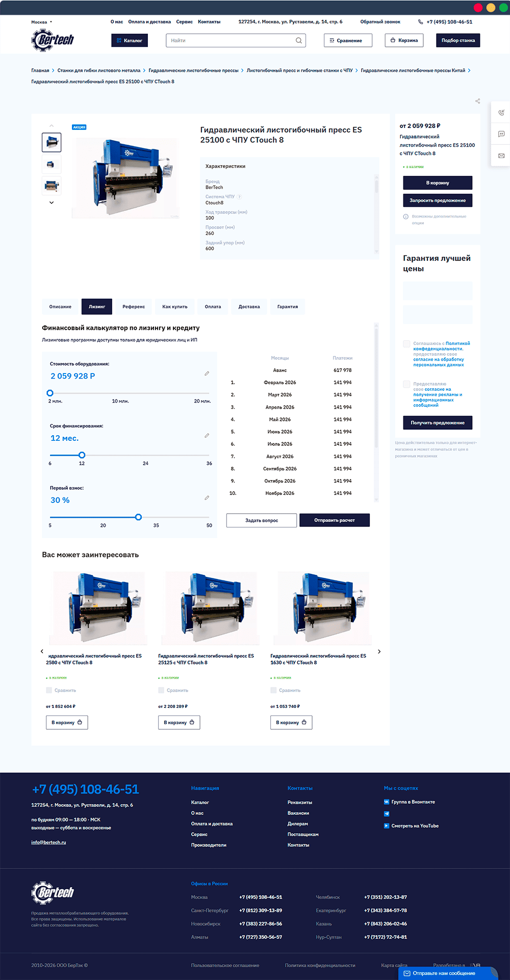Open the Доставка tab

249,306
